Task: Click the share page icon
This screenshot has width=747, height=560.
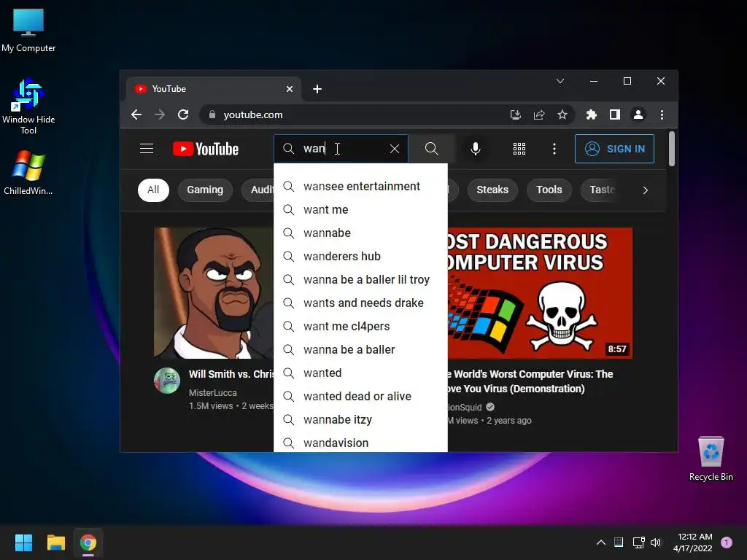Action: click(539, 114)
